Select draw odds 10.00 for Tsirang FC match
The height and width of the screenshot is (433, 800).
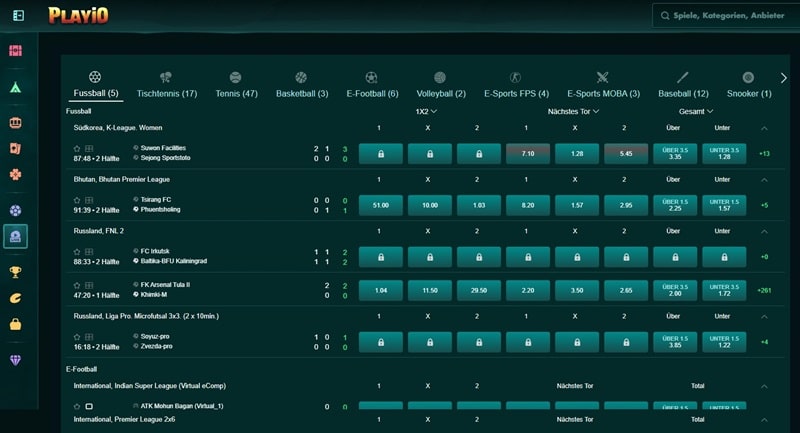(430, 205)
